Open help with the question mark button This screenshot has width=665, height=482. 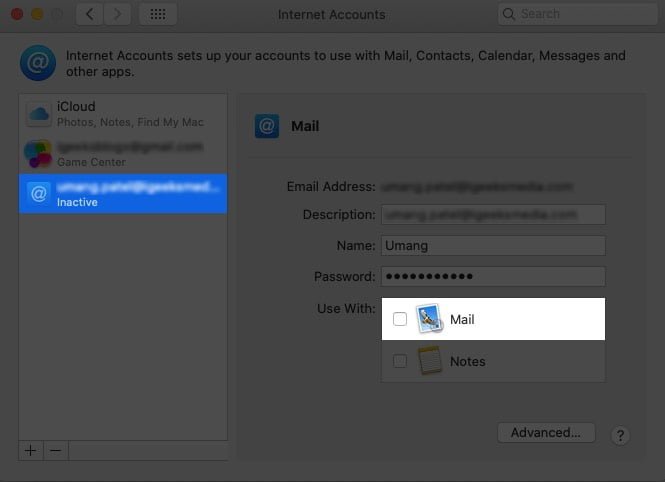tap(620, 435)
